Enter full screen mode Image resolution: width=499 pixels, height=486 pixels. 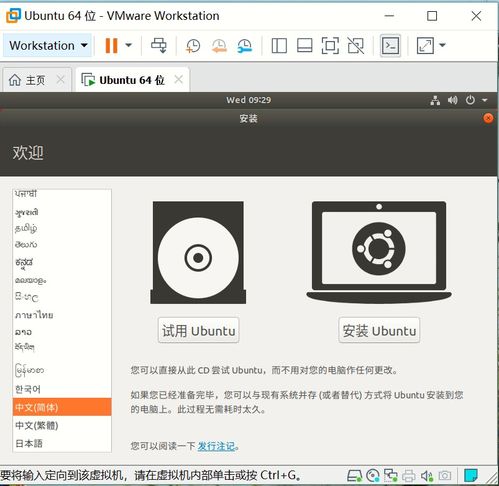pos(330,46)
